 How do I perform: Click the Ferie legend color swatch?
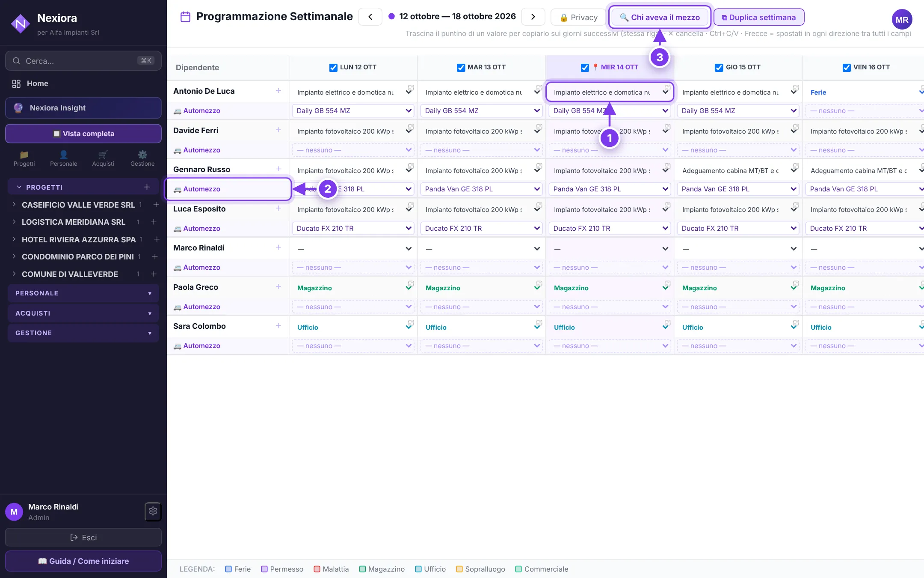tap(228, 569)
